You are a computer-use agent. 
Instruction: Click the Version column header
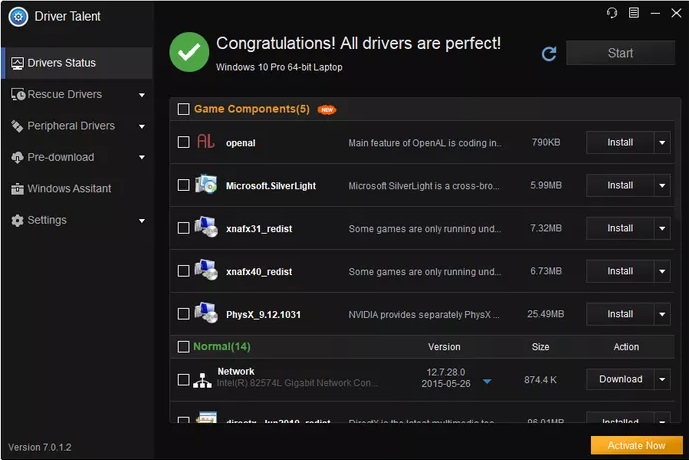click(x=444, y=347)
